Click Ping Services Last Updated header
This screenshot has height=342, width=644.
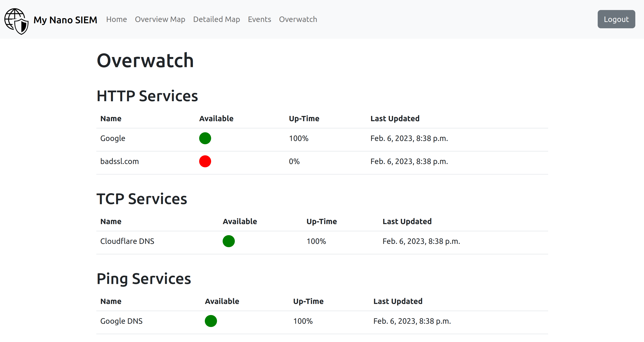pos(398,301)
